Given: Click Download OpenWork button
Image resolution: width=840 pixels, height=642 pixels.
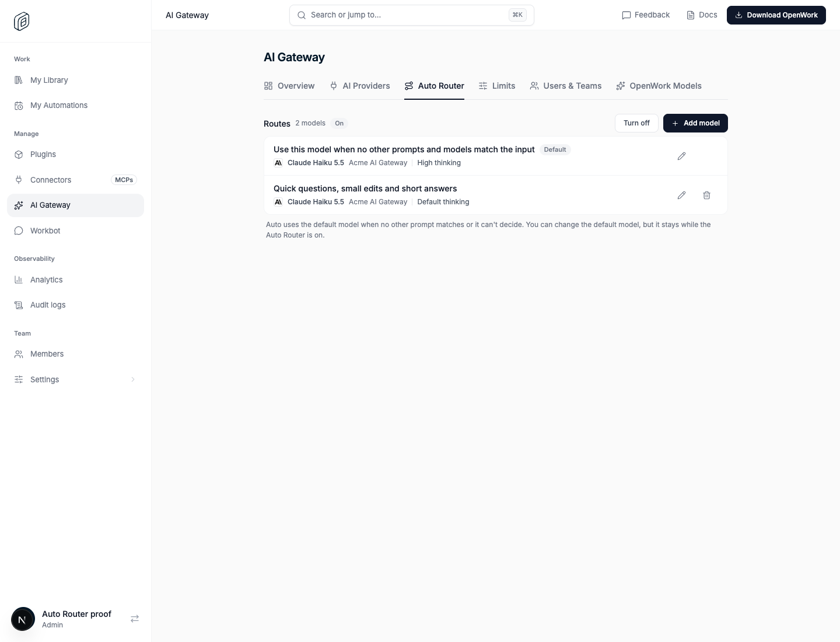Looking at the screenshot, I should tap(776, 15).
